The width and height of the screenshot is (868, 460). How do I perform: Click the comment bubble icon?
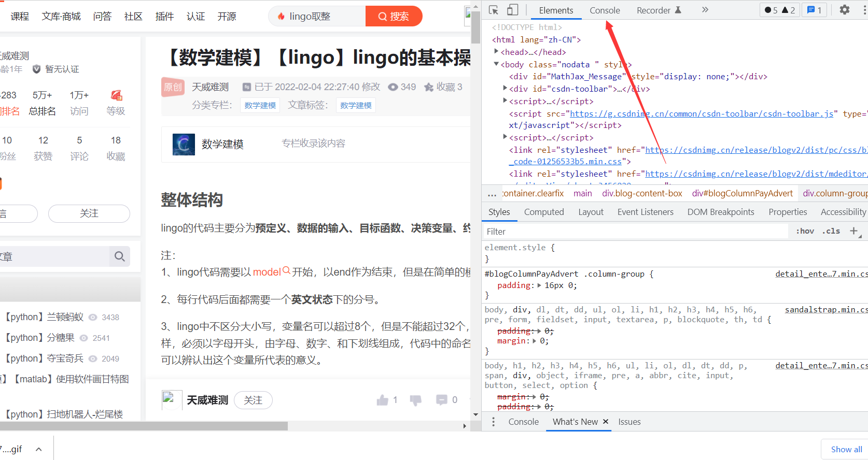(442, 400)
